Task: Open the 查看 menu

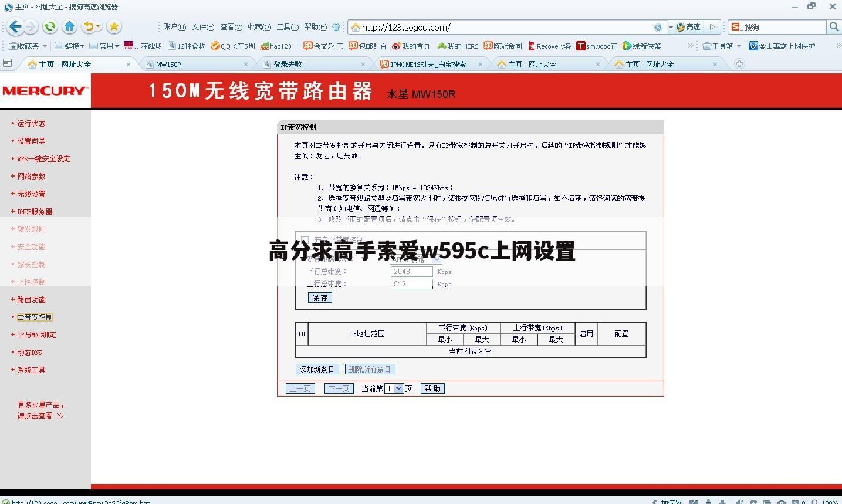Action: pyautogui.click(x=231, y=27)
